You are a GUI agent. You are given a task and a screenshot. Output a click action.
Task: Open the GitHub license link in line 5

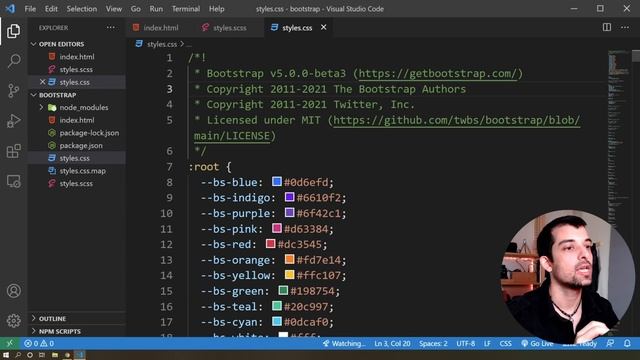pyautogui.click(x=456, y=120)
